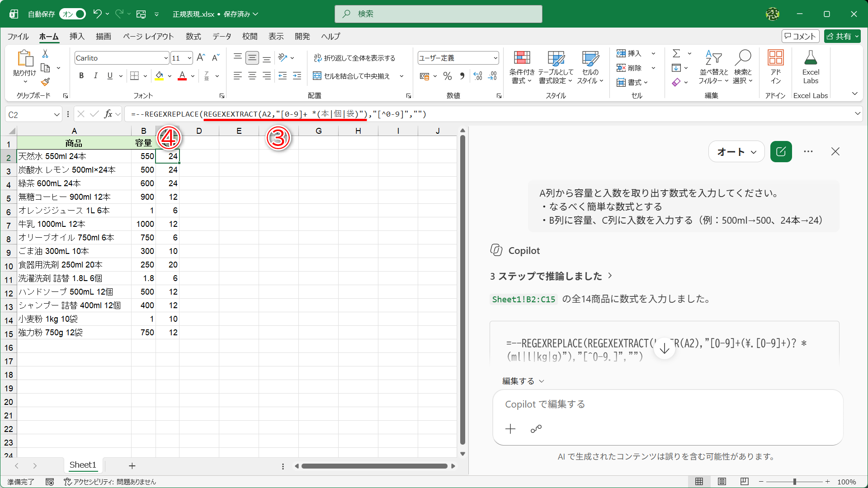The width and height of the screenshot is (868, 488).
Task: Expand the formula bar chevron
Action: click(x=858, y=114)
